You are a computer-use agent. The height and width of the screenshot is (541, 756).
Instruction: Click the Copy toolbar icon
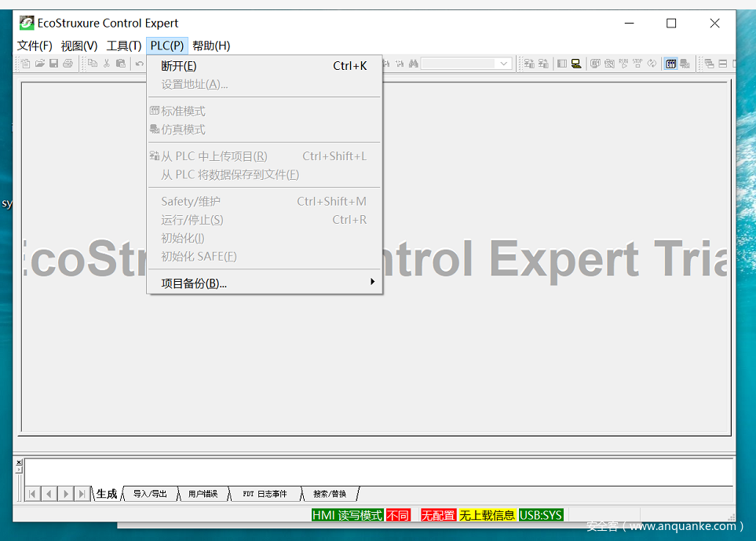tap(93, 63)
